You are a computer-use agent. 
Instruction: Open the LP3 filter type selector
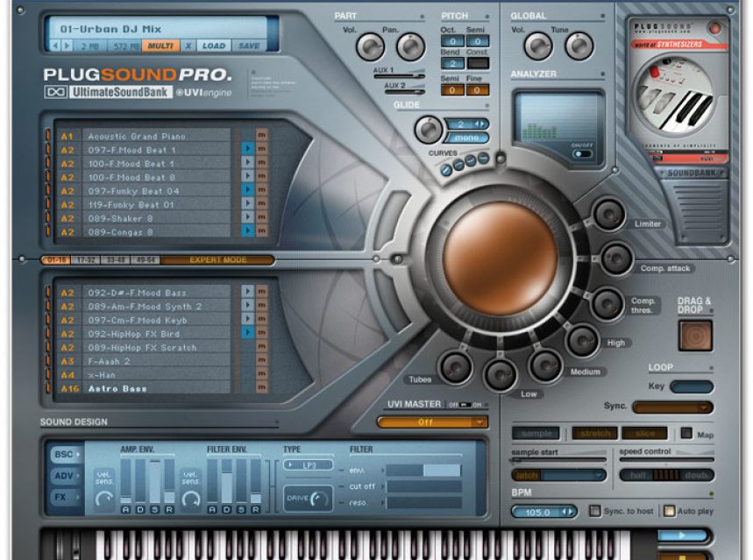pos(309,464)
